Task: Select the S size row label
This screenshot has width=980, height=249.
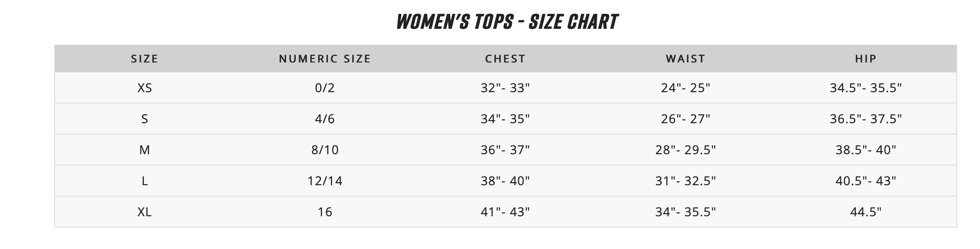Action: (x=144, y=119)
